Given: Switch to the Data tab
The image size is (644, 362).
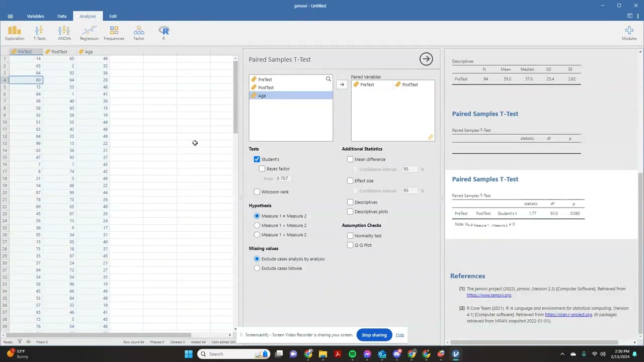Looking at the screenshot, I should [x=62, y=16].
